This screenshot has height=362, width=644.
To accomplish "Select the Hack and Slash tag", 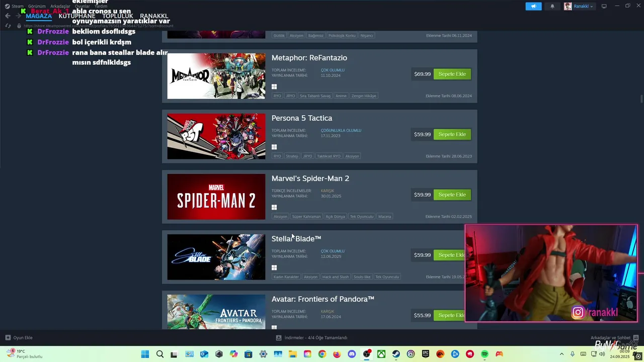I will click(336, 277).
